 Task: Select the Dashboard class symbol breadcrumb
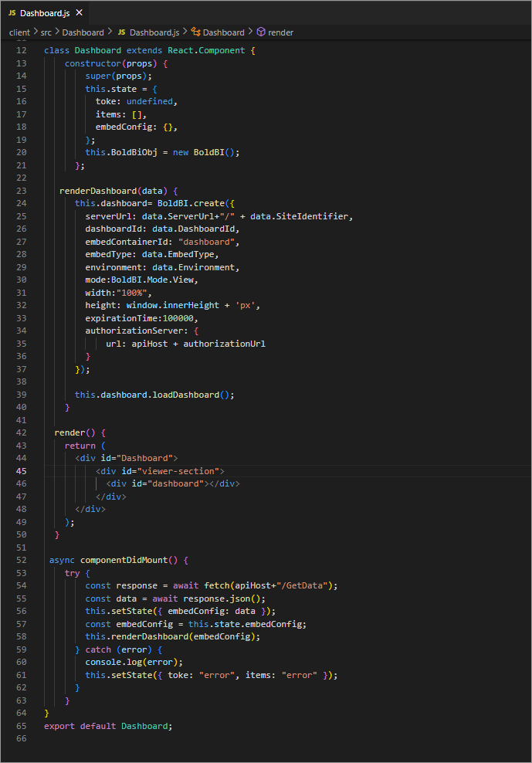(x=223, y=32)
